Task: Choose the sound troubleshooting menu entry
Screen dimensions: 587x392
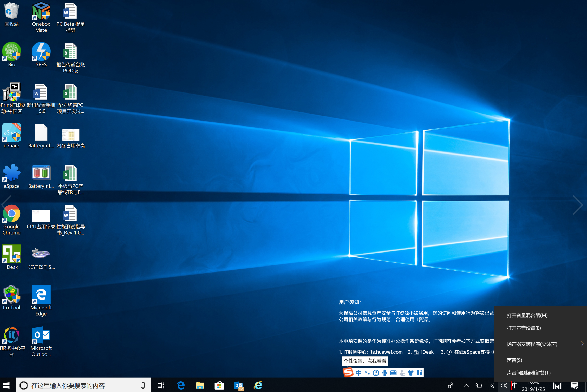Action: tap(529, 373)
